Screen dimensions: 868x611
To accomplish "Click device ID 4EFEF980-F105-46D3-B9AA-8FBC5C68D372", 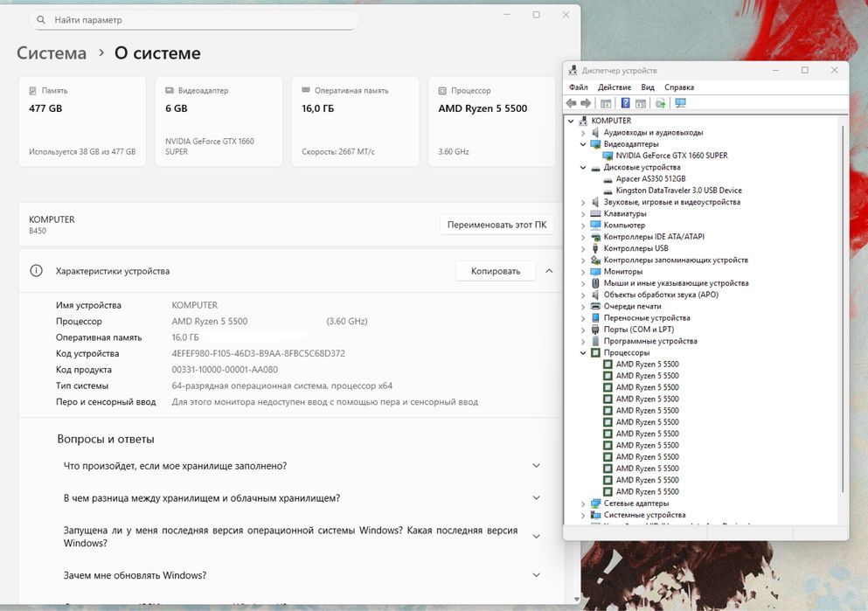I will (x=258, y=353).
